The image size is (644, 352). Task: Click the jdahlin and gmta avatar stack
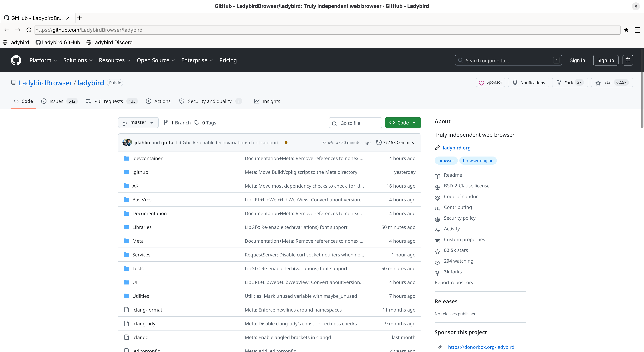tap(127, 142)
